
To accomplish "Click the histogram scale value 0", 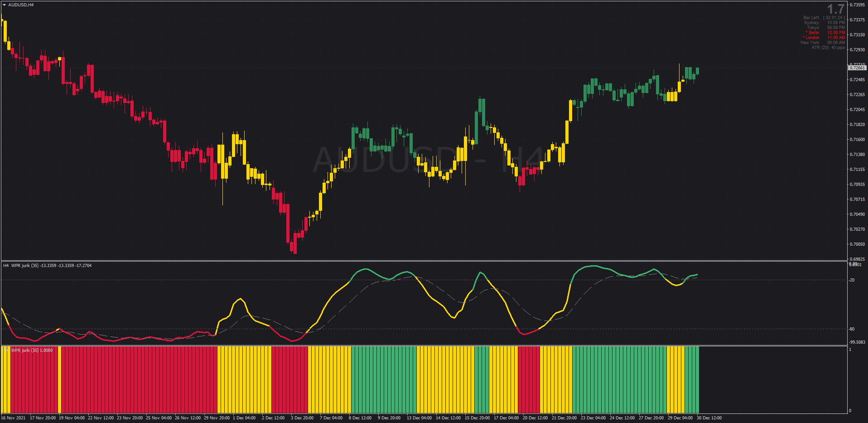I will 850,411.
